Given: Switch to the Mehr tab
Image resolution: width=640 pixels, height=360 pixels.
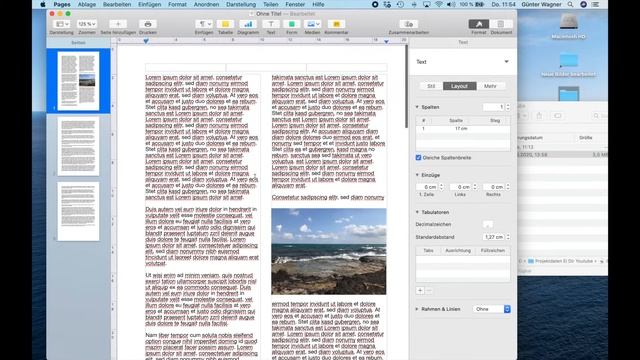Looking at the screenshot, I should pyautogui.click(x=490, y=86).
